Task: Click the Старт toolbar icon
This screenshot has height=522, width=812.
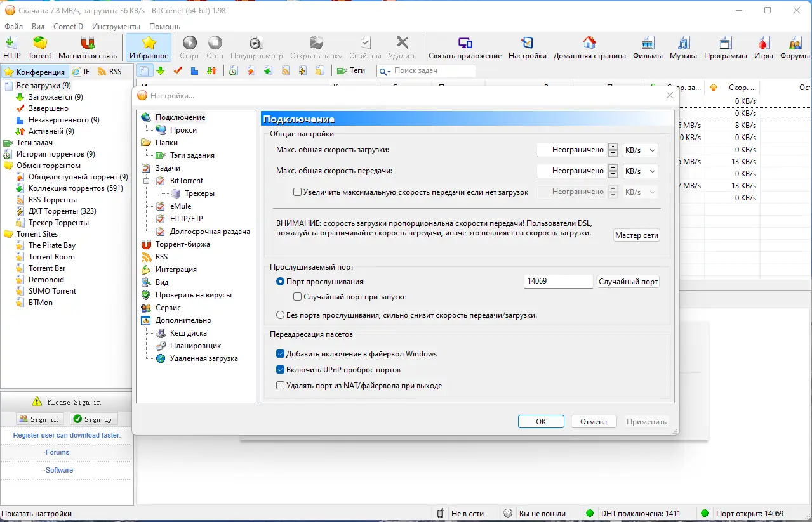Action: tap(190, 48)
